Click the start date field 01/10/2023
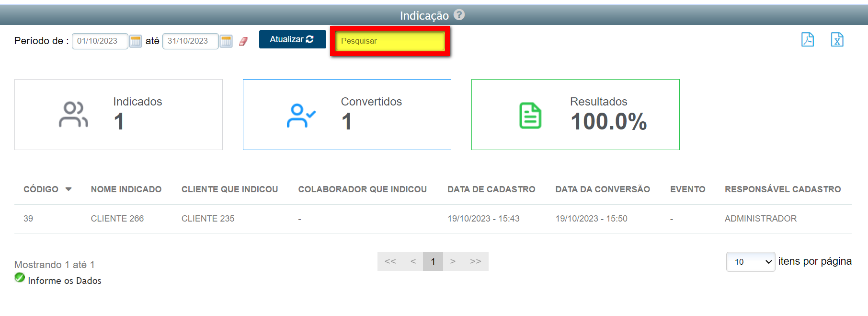868x316 pixels. click(100, 41)
